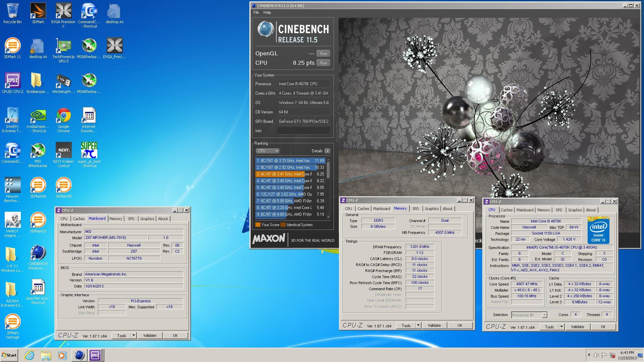Switch to About tab in CPU-Z processor window
Image resolution: width=644 pixels, height=362 pixels.
[591, 210]
